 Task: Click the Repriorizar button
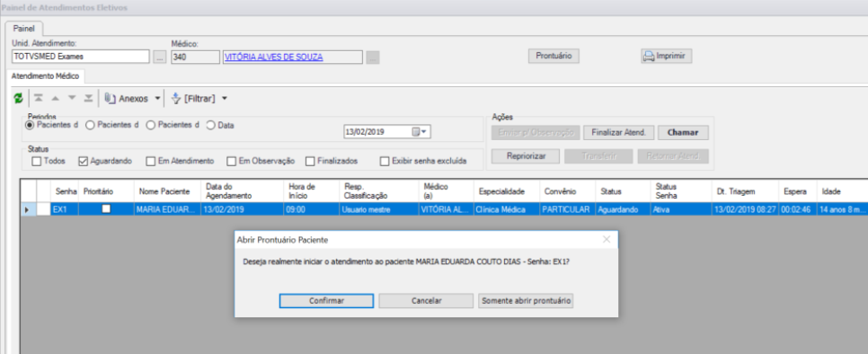point(526,156)
